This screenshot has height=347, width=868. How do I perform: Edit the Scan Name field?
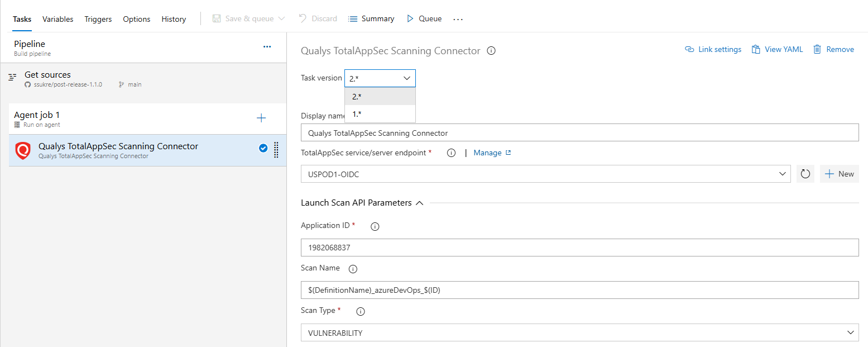tap(579, 290)
